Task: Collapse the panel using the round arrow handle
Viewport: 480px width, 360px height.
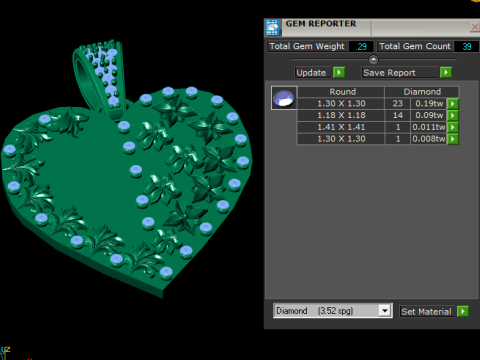Action: 373,60
